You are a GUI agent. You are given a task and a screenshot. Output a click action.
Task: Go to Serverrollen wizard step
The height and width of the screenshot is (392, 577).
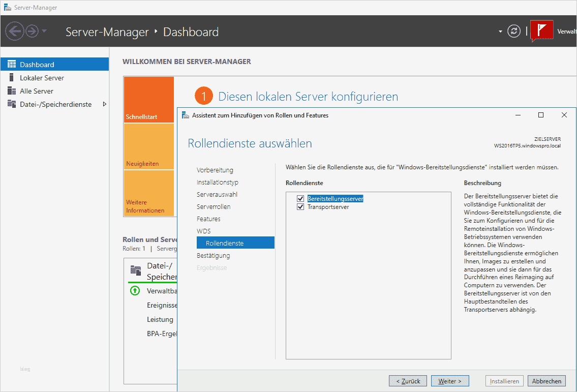214,206
